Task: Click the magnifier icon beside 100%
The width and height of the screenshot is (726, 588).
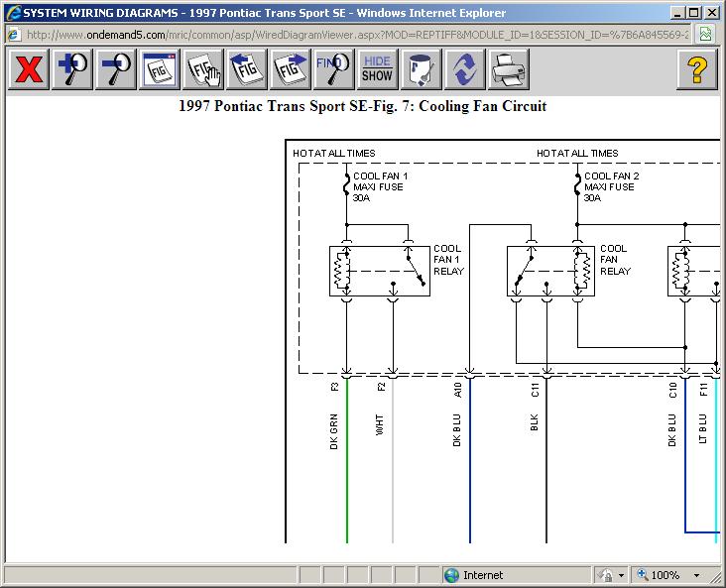Action: click(x=643, y=574)
